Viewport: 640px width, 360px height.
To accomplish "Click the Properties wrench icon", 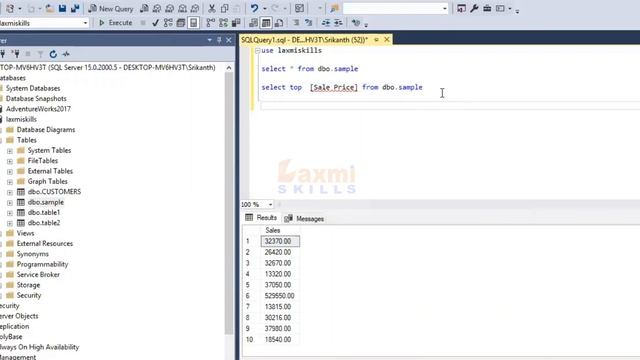I will click(x=474, y=8).
